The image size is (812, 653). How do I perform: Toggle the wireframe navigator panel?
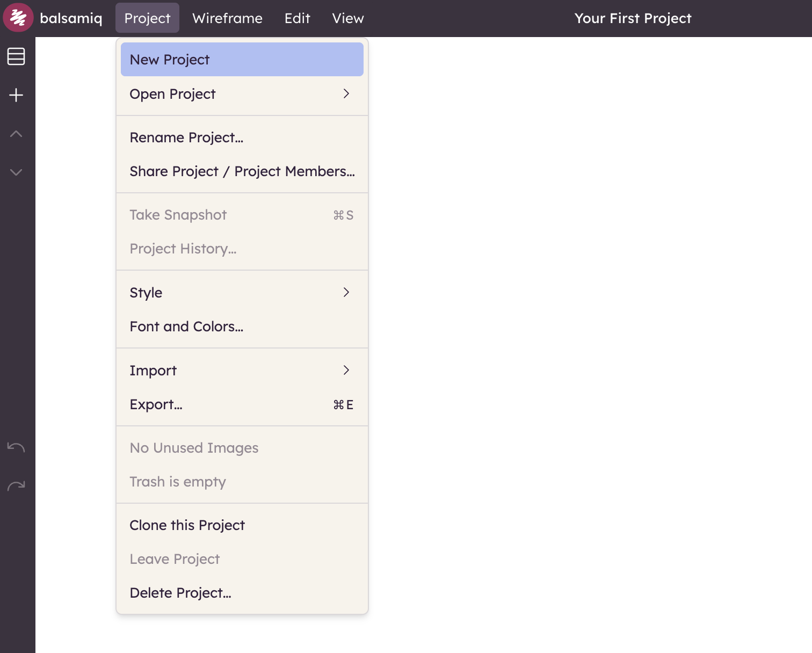click(16, 56)
